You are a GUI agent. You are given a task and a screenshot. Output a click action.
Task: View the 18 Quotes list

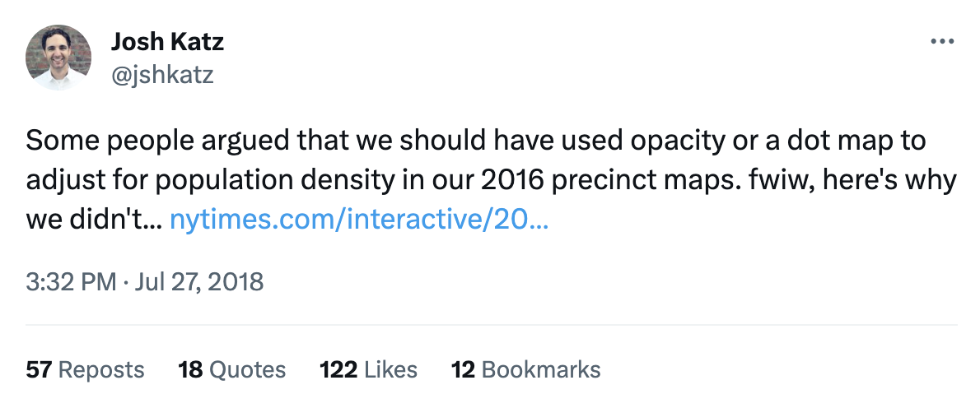[232, 370]
